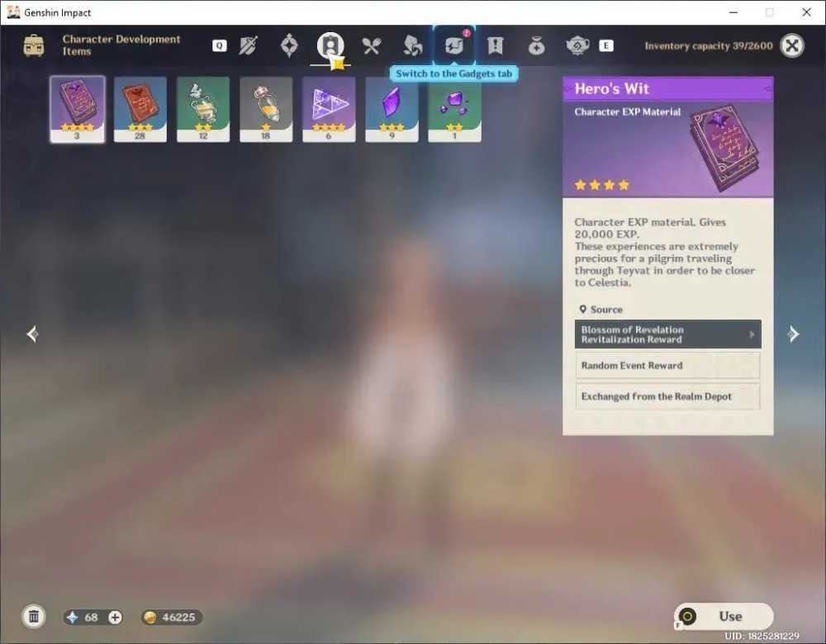Click the plus icon beside 68
Viewport: 826px width, 644px height.
pyautogui.click(x=115, y=617)
